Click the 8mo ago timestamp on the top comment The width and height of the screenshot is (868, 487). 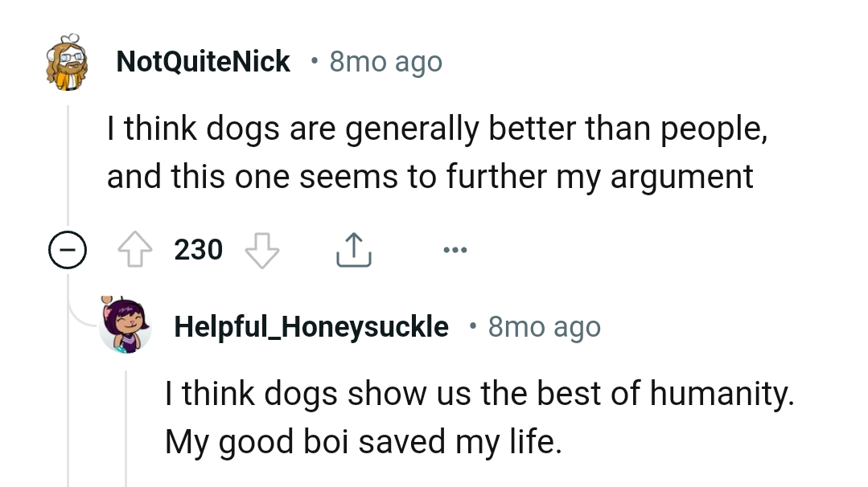[x=385, y=61]
